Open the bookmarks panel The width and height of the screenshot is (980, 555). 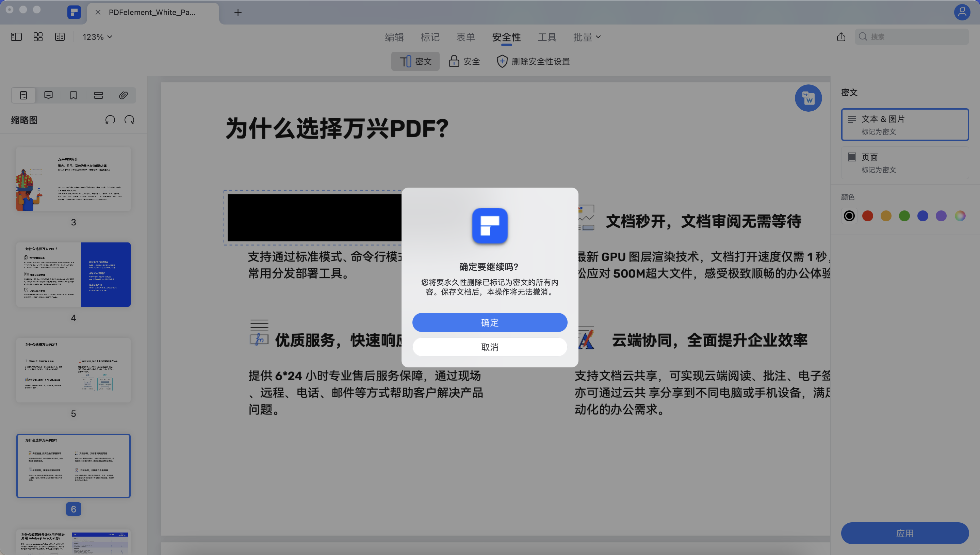73,95
